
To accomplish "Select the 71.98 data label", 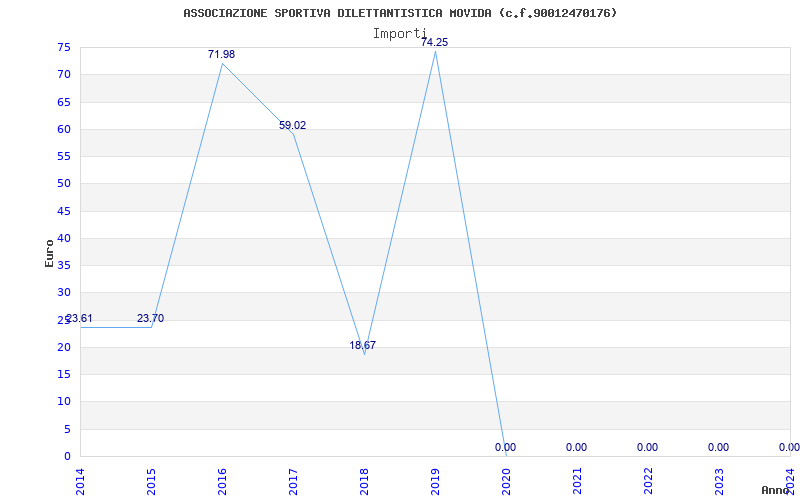I will (x=221, y=54).
